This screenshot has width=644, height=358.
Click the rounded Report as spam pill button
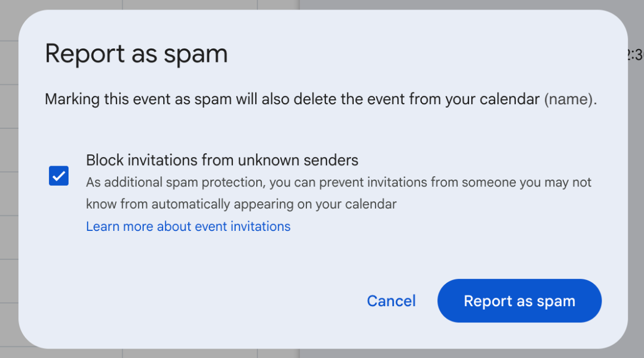point(519,301)
